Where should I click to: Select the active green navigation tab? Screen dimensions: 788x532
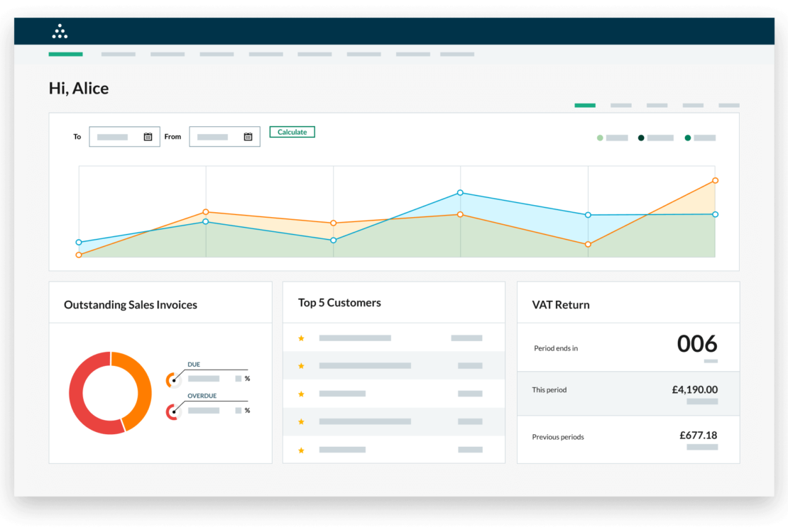[x=66, y=54]
